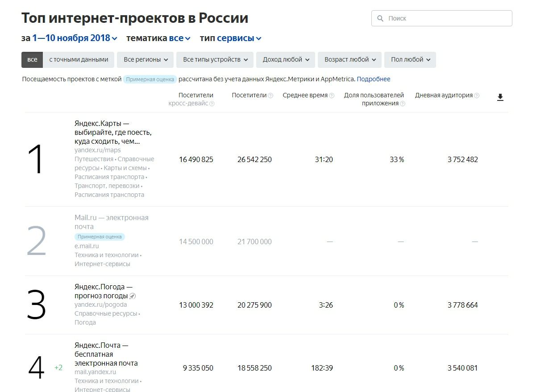
Task: Sort by Дневная аудитория column header
Action: tap(444, 96)
